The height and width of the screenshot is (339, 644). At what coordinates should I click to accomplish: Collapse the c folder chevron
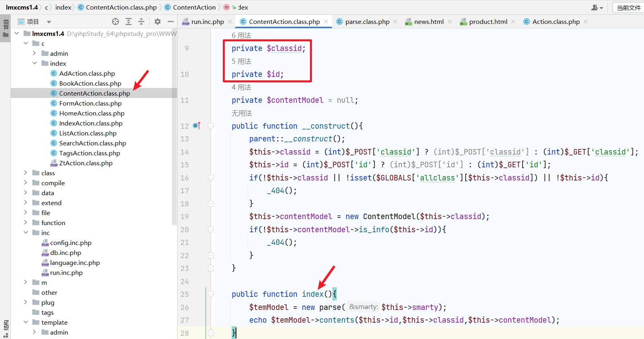coord(26,43)
